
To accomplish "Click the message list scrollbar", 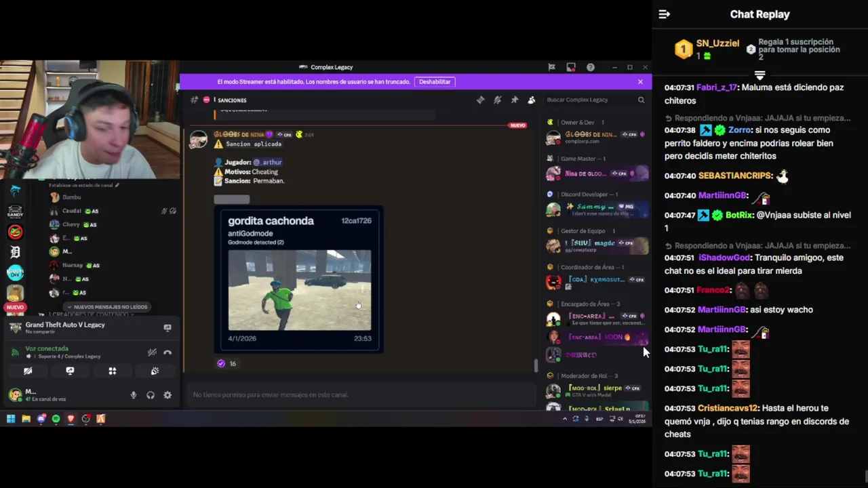I will (536, 365).
